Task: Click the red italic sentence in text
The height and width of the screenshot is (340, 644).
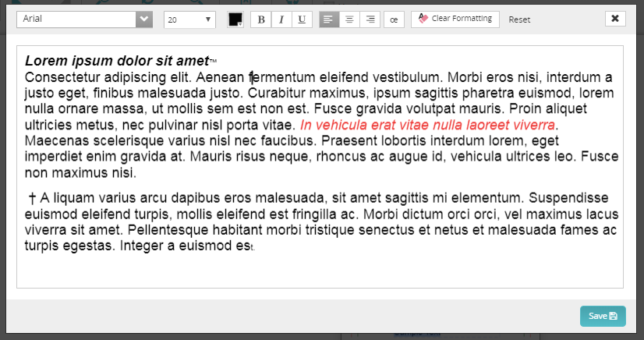Action: click(x=428, y=126)
